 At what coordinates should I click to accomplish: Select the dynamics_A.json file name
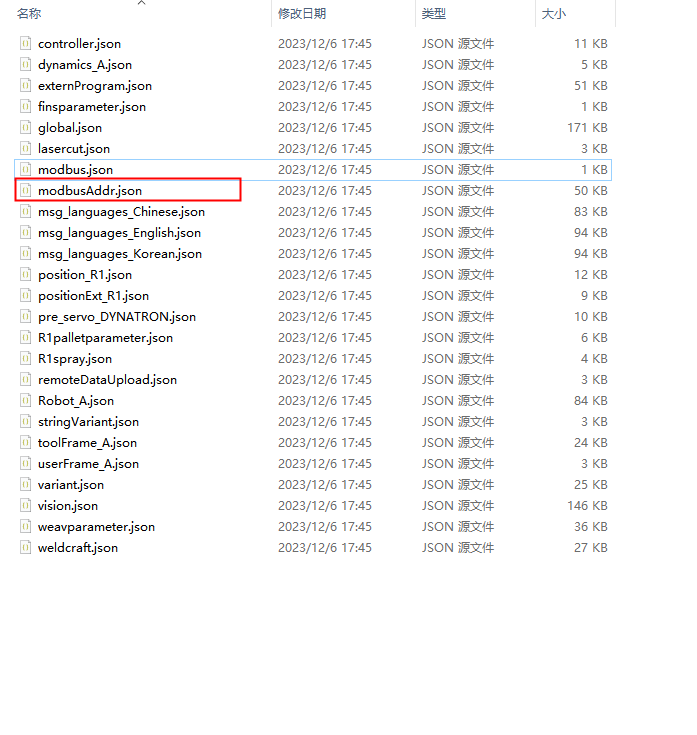tap(84, 65)
